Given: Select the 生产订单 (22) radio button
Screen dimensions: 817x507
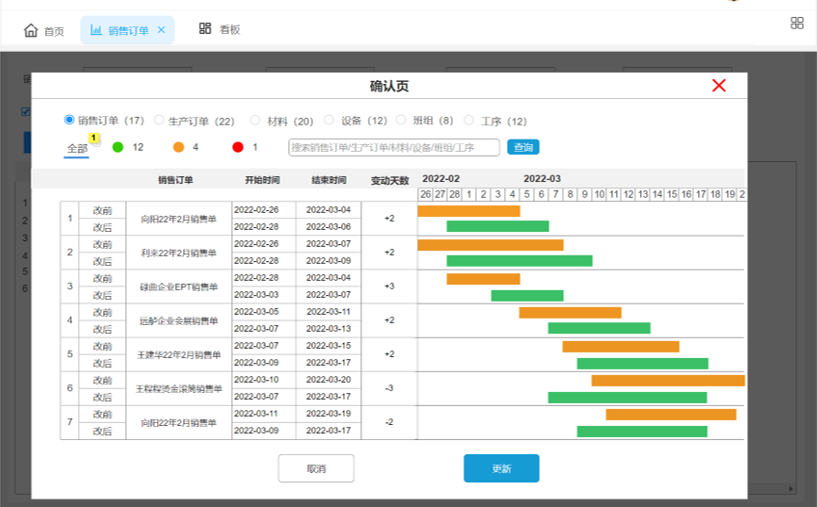Looking at the screenshot, I should tap(159, 120).
